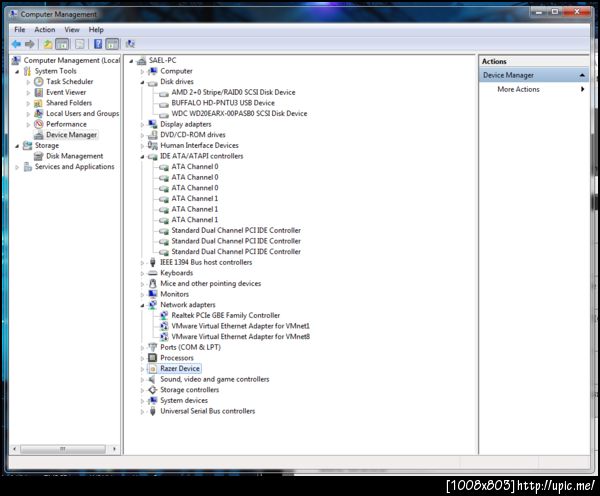
Task: Click the Local Users and Groups icon
Action: (39, 114)
